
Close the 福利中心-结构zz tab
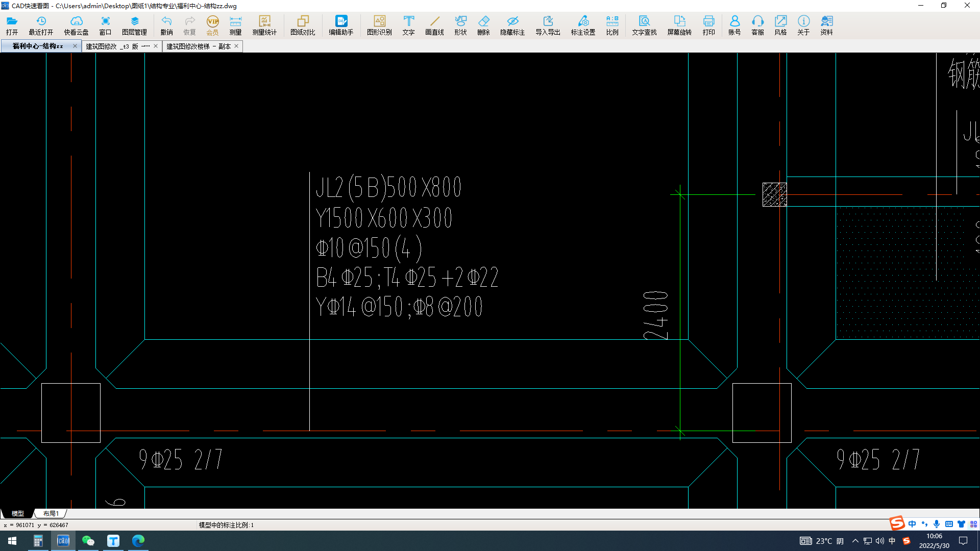click(75, 46)
